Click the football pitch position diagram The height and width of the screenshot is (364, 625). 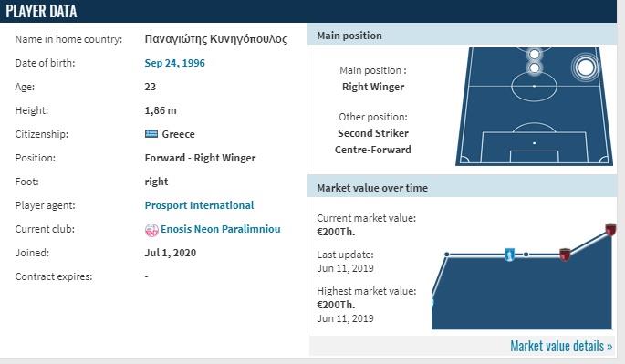[534, 107]
